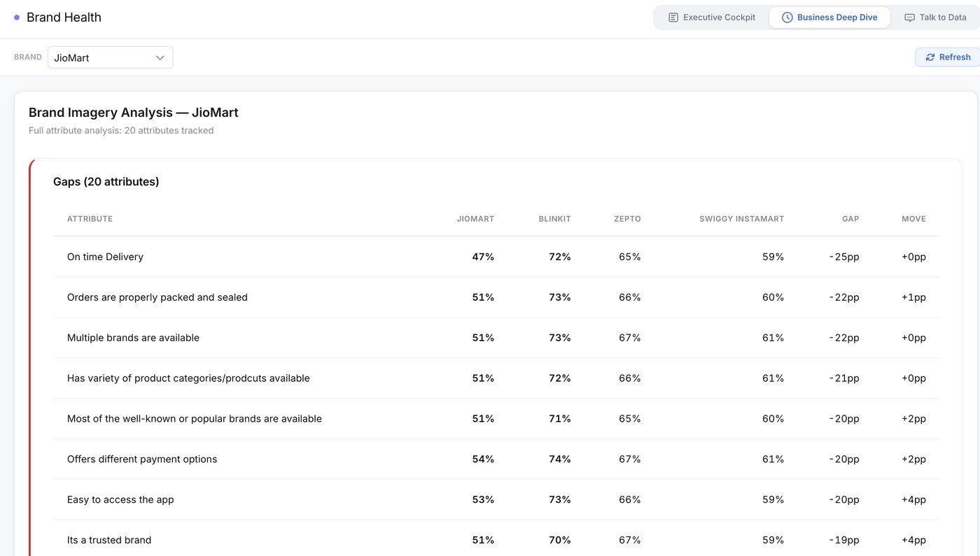Select Orders are properly packed and sealed
The width and height of the screenshot is (980, 556).
(x=157, y=297)
